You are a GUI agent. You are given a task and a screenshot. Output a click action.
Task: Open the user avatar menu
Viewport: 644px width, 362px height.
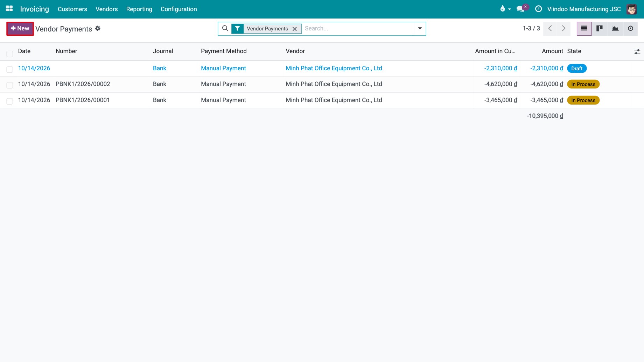pyautogui.click(x=632, y=9)
